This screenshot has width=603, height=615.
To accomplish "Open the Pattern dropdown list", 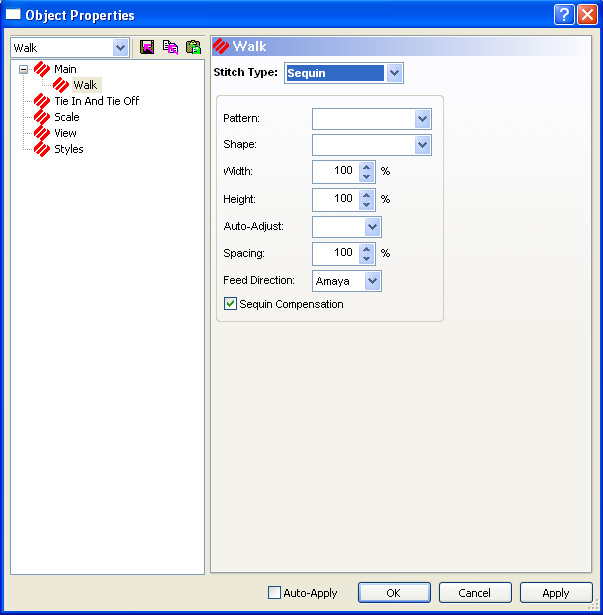I will point(422,119).
